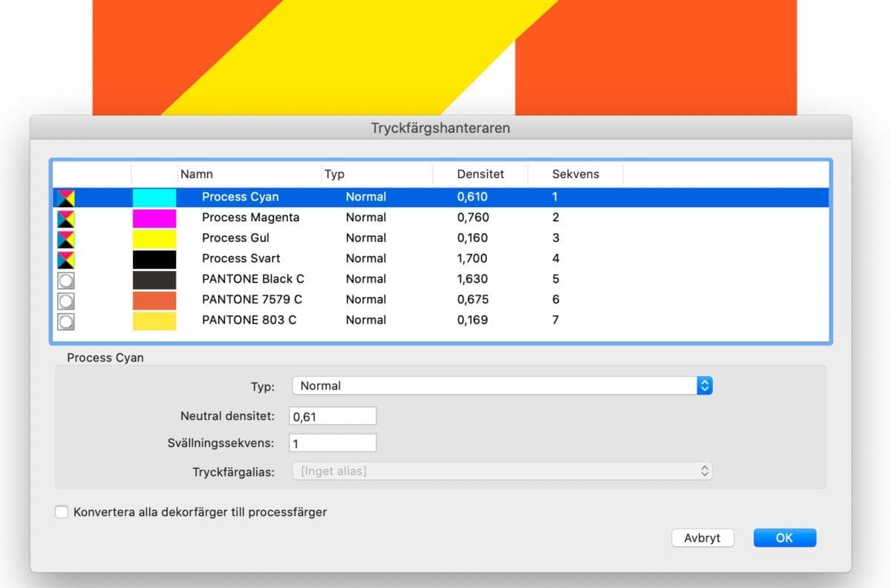Click the process ink icon beside Process Gul
891x588 pixels.
coord(66,239)
